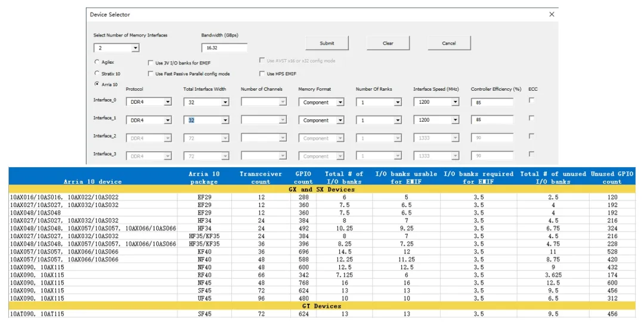644x324 pixels.
Task: Open Interface_0 Interface Speed dropdown
Action: [x=455, y=103]
